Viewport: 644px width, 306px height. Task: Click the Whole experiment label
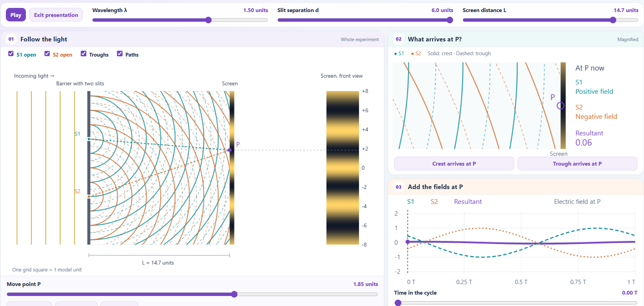(x=360, y=39)
